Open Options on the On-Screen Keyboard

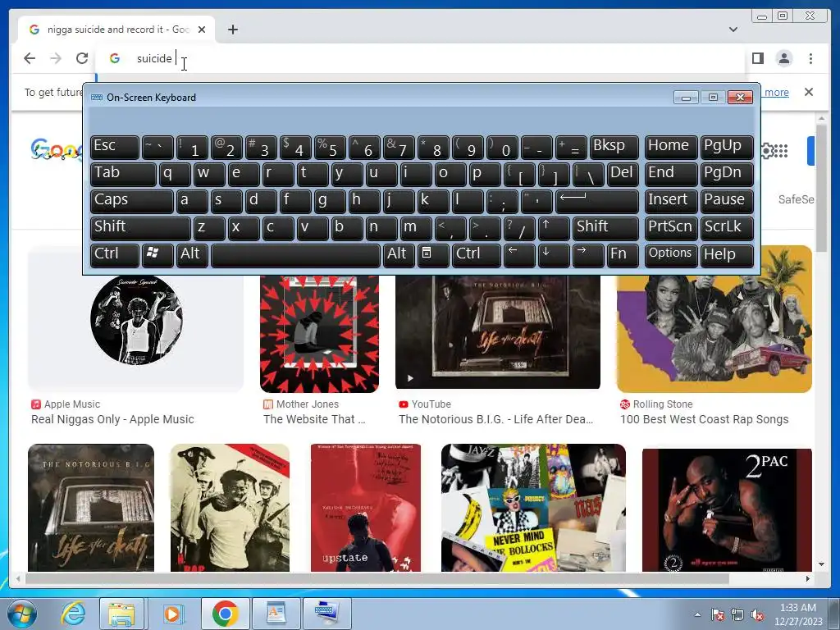671,255
